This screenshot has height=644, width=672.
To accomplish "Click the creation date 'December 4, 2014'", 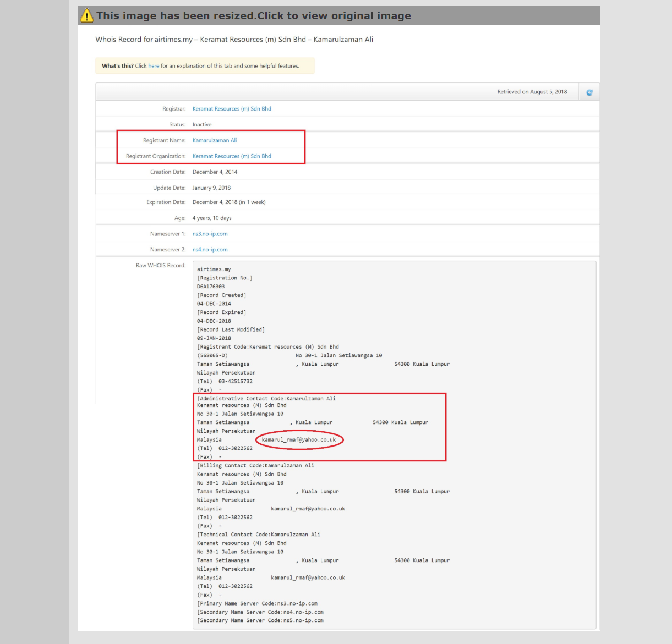I will [x=215, y=172].
